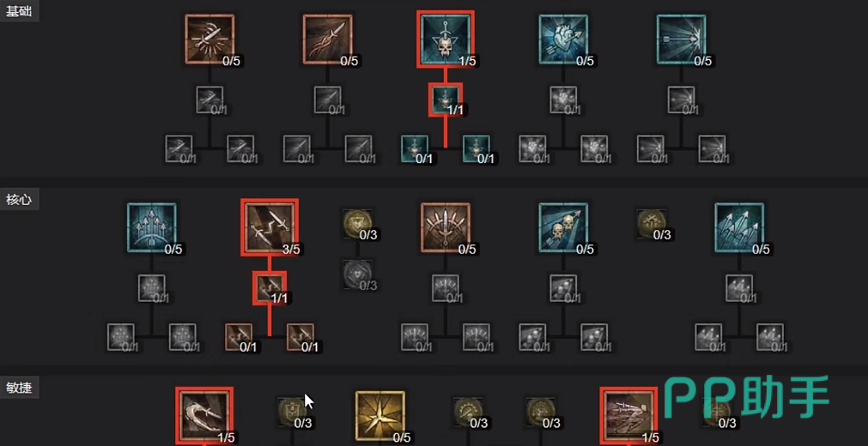Select the single arrow burst skill at right of 基础

click(x=681, y=39)
